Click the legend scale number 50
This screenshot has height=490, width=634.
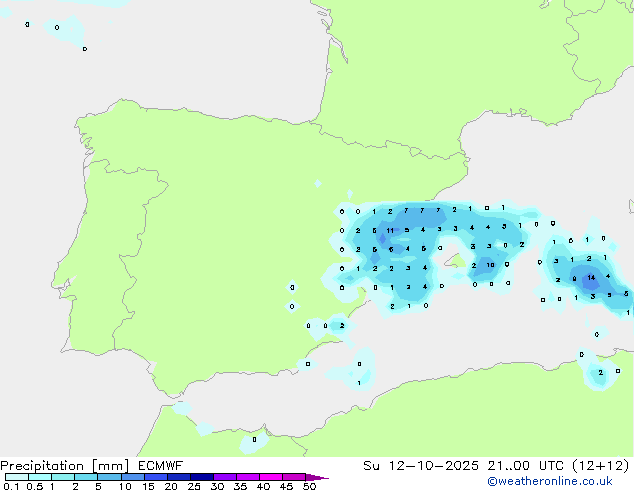tap(309, 486)
